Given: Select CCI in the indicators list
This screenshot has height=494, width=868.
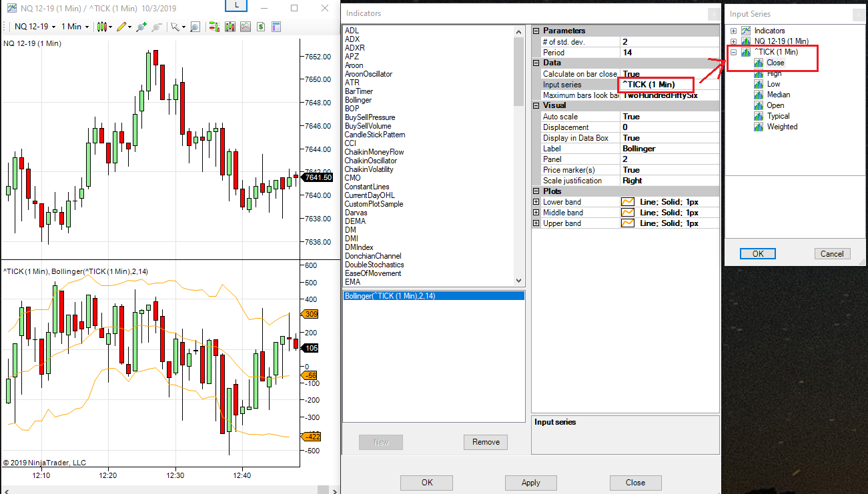Looking at the screenshot, I should pyautogui.click(x=351, y=143).
